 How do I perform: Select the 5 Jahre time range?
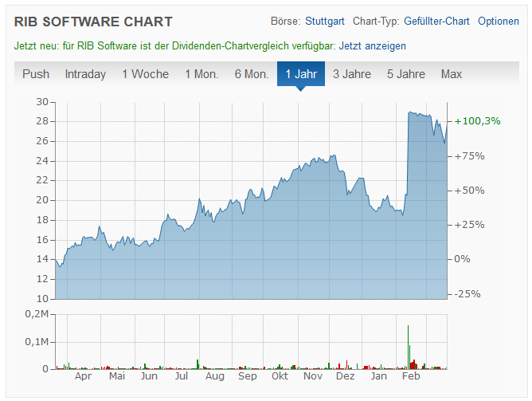point(406,74)
